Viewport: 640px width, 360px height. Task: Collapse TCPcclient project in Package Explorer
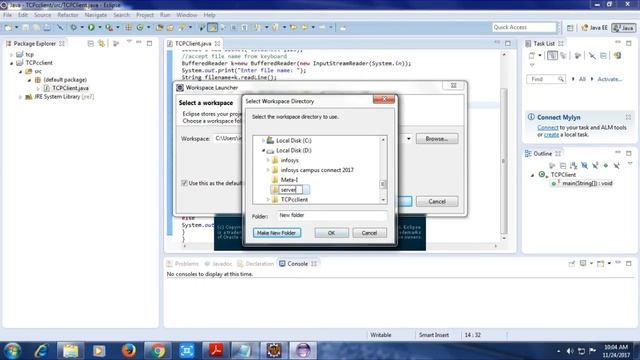(x=11, y=63)
